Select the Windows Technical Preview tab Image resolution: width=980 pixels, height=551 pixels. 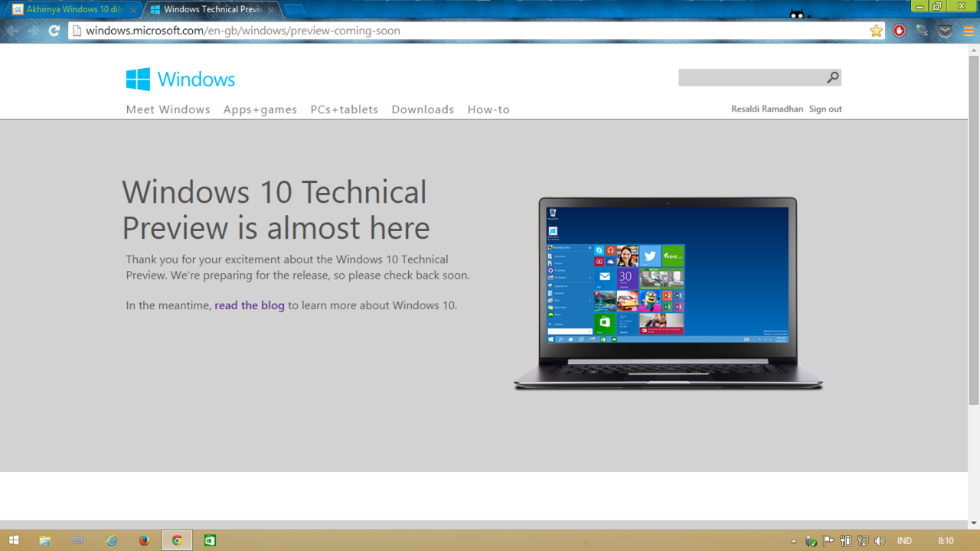[x=211, y=10]
